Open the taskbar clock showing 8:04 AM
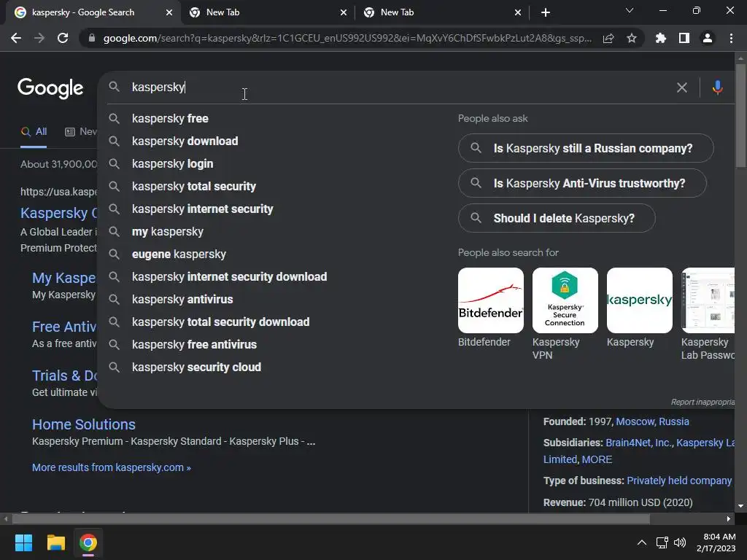Viewport: 747px width, 560px height. (716, 542)
